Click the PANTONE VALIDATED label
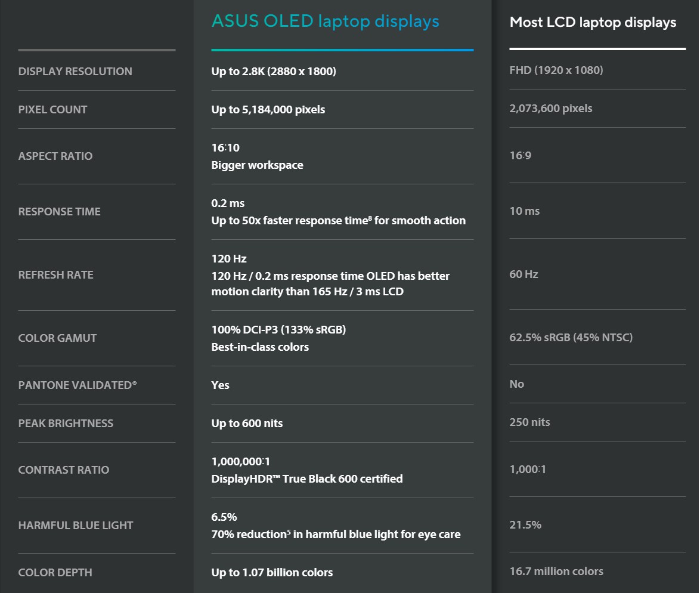Viewport: 700px width, 593px height. pyautogui.click(x=78, y=385)
